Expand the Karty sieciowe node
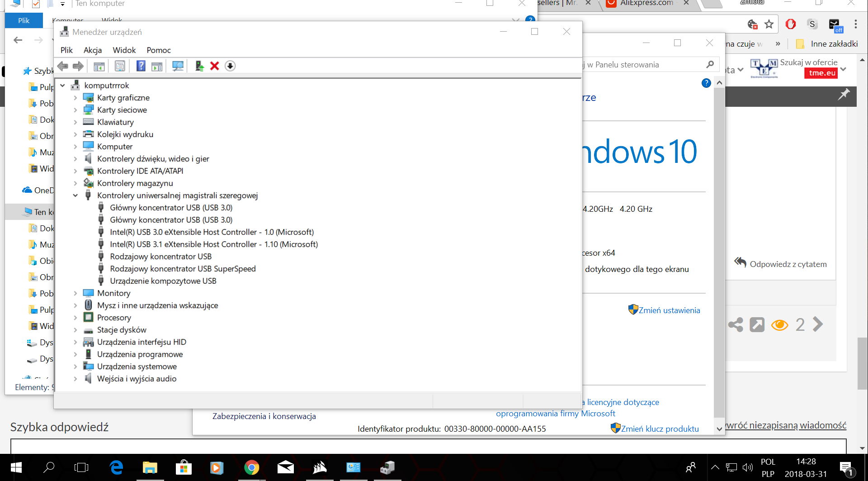Viewport: 868px width, 481px height. [75, 110]
